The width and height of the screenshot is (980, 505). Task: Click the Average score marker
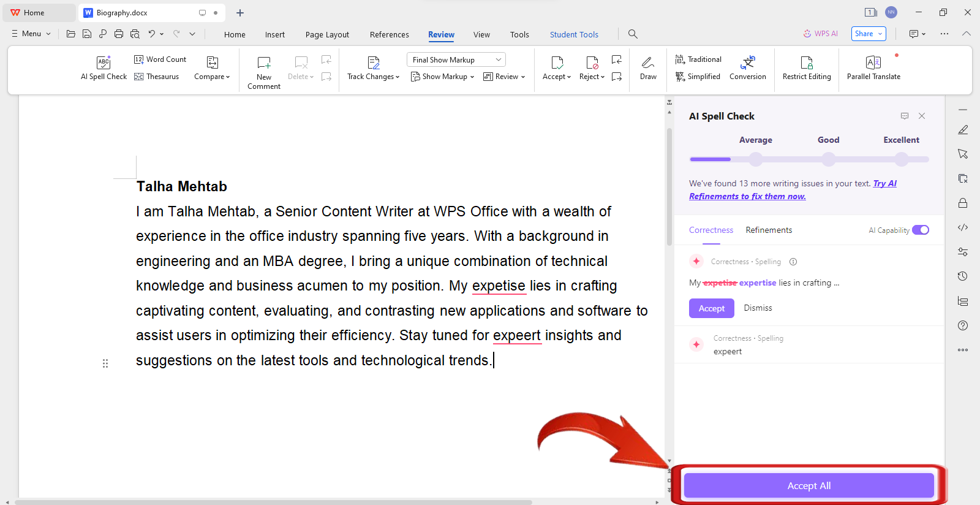click(x=756, y=159)
